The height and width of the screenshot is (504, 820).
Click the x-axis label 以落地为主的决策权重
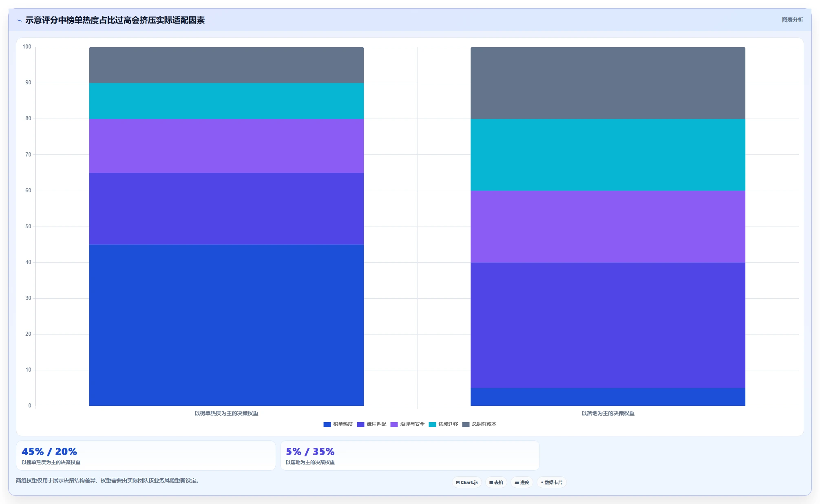(608, 413)
